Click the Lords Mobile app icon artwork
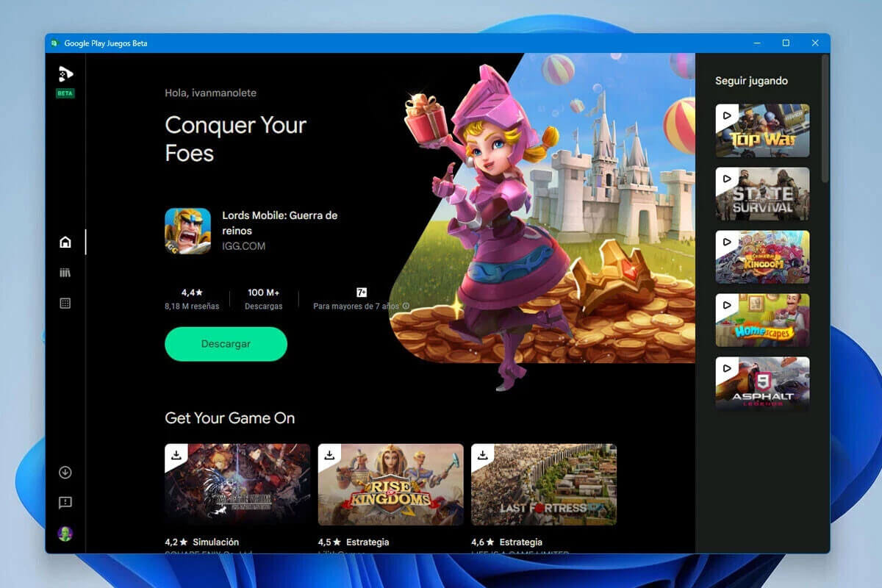Image resolution: width=882 pixels, height=588 pixels. pos(187,230)
